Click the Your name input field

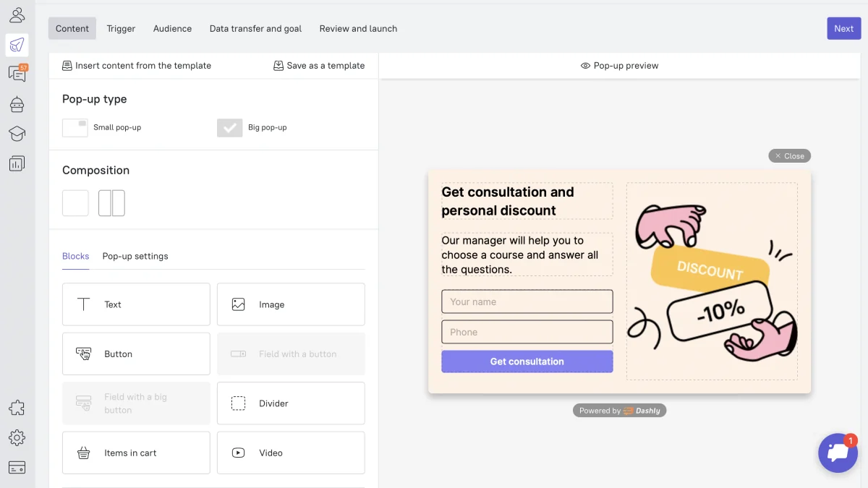[x=527, y=301]
